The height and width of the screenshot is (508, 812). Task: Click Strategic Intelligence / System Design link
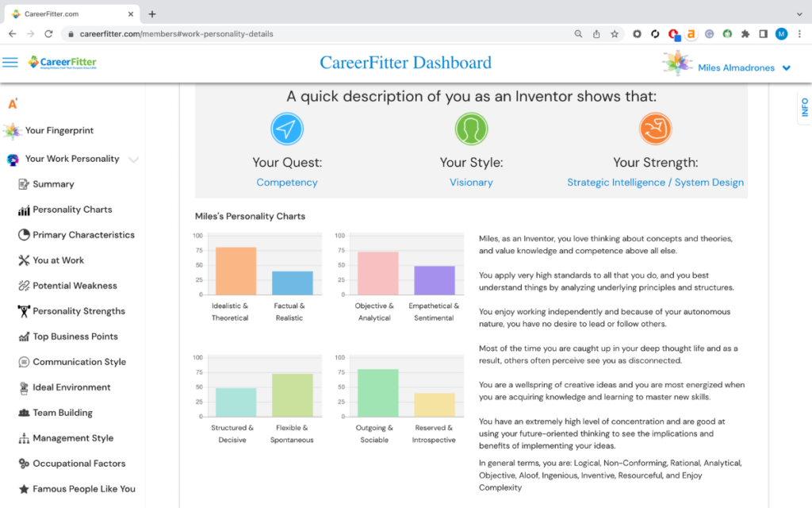tap(655, 183)
